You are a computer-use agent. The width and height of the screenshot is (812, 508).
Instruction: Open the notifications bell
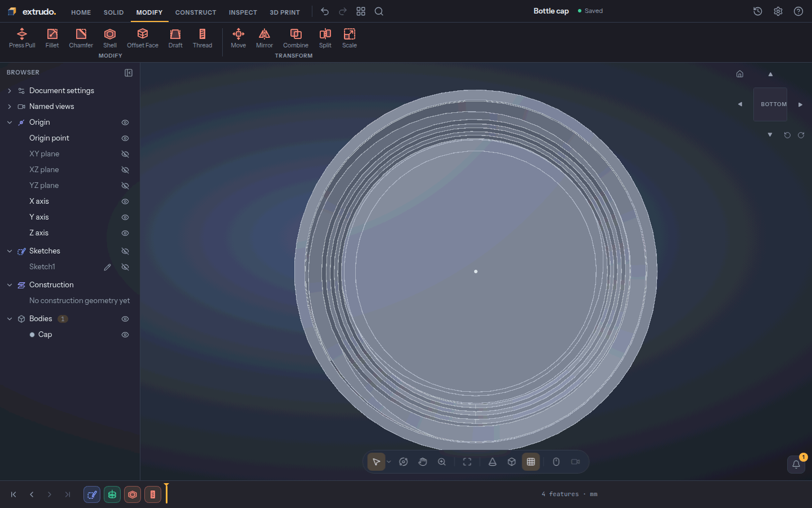point(796,464)
